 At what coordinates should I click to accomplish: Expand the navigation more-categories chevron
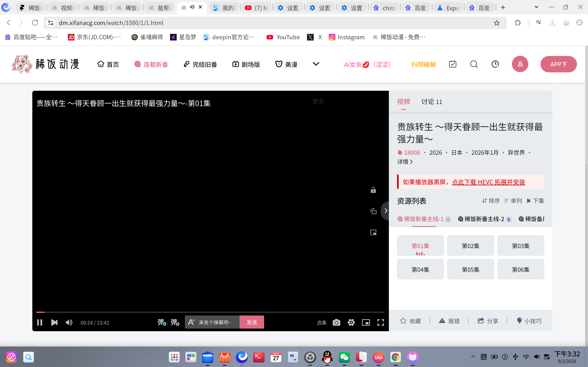click(316, 64)
